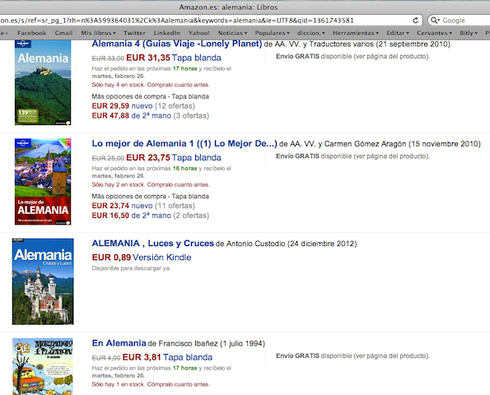The width and height of the screenshot is (490, 395).
Task: View EUR 16,50 de 2ª mano offers
Action: (x=131, y=215)
